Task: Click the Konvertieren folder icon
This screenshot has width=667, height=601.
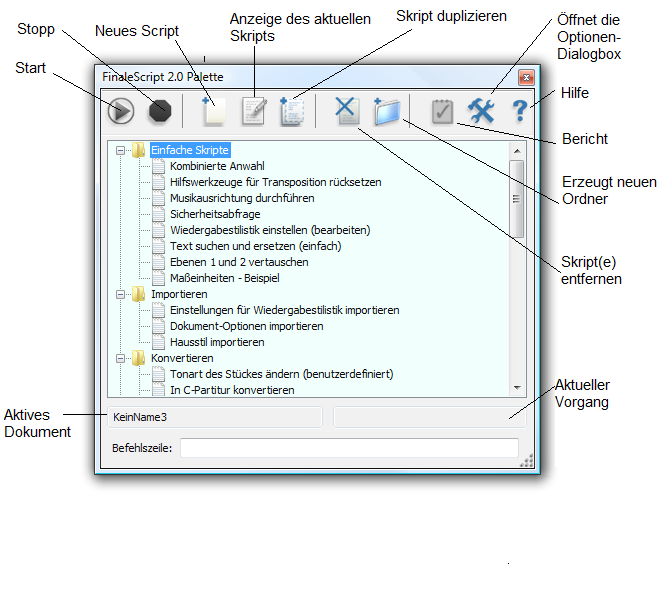Action: (138, 358)
